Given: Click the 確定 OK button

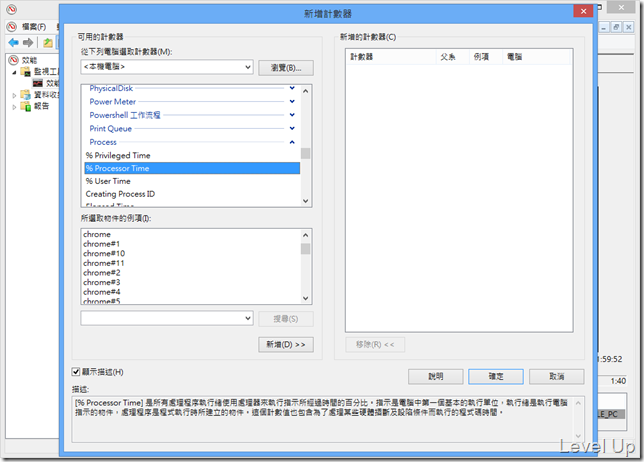Looking at the screenshot, I should tap(496, 377).
